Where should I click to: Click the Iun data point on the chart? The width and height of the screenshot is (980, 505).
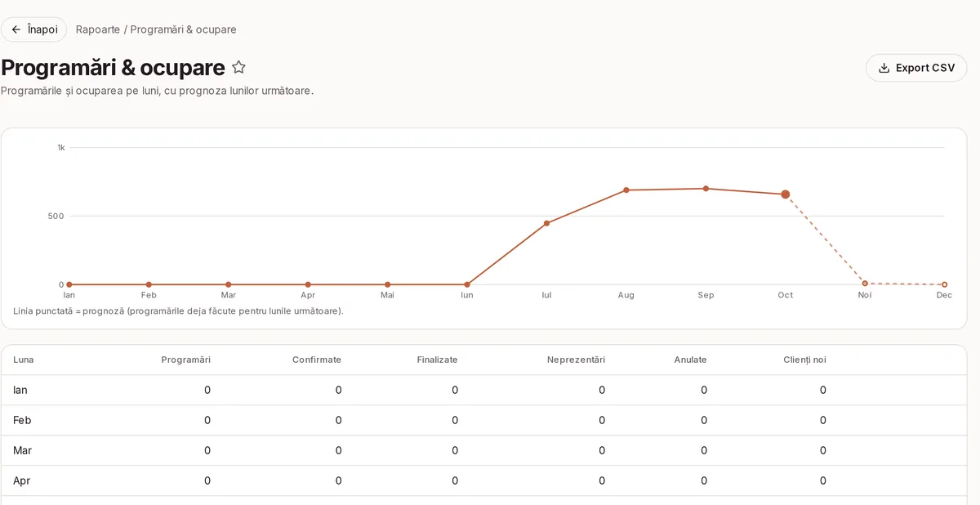pyautogui.click(x=467, y=284)
